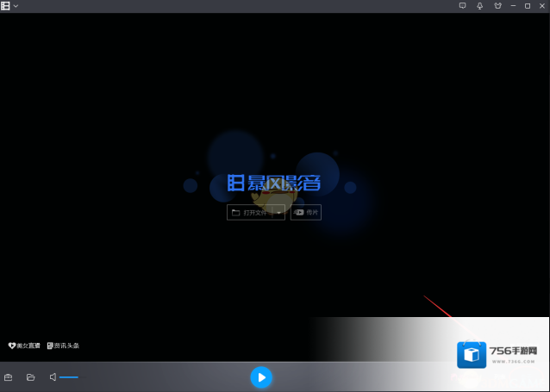Maximize the player window
Screen dimensions: 550x392
[x=528, y=6]
